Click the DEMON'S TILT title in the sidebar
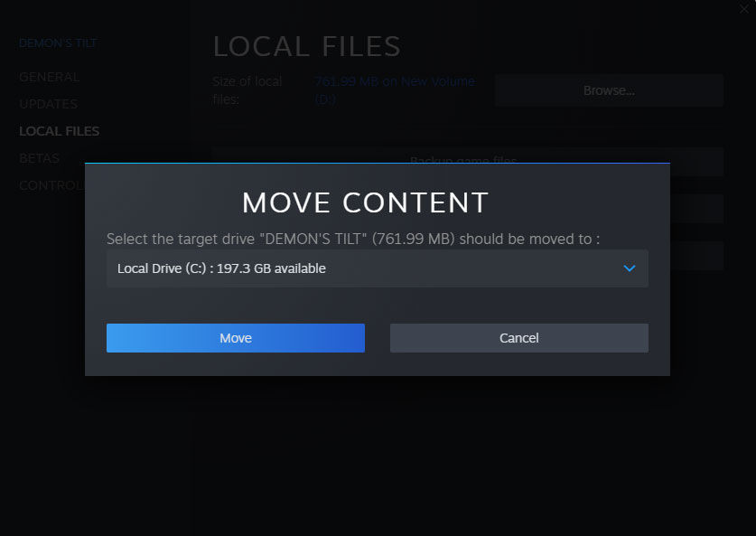 pos(58,42)
